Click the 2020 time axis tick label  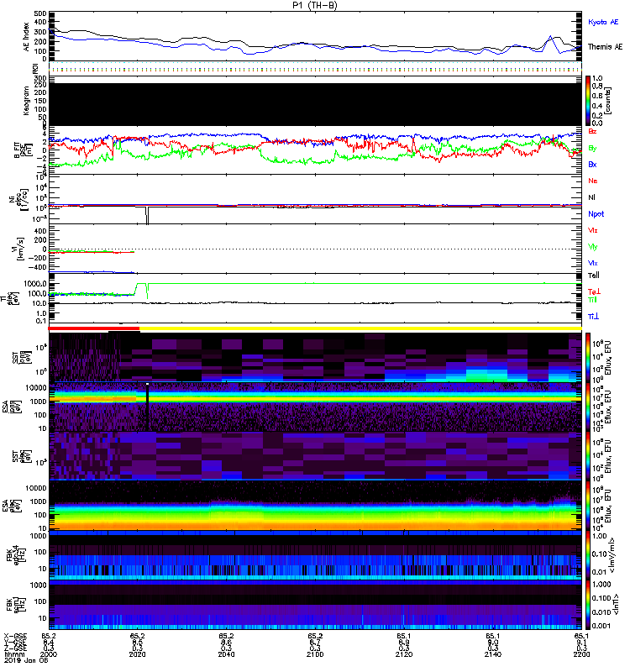pos(137,654)
